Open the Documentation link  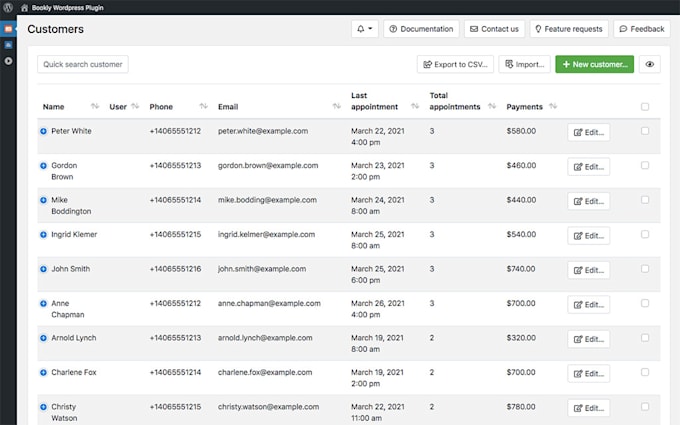coord(421,29)
